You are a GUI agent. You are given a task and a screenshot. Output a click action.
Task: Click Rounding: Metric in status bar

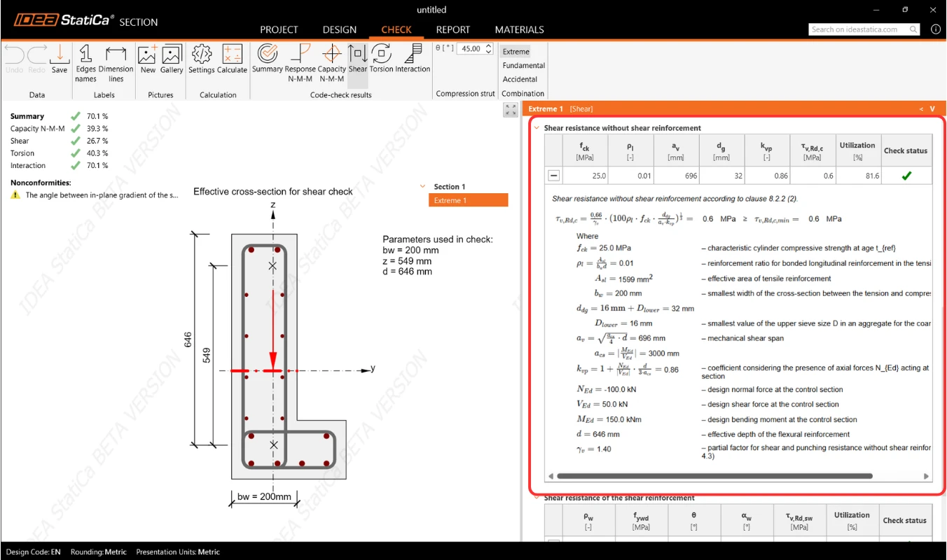[99, 552]
